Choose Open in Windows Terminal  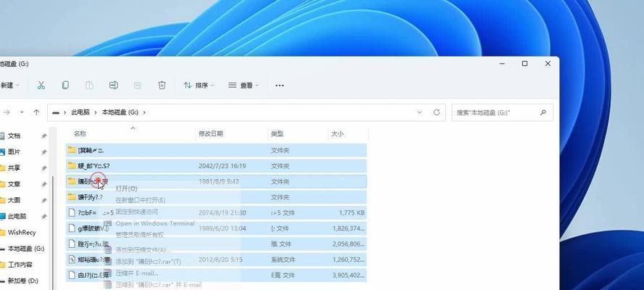tap(155, 223)
